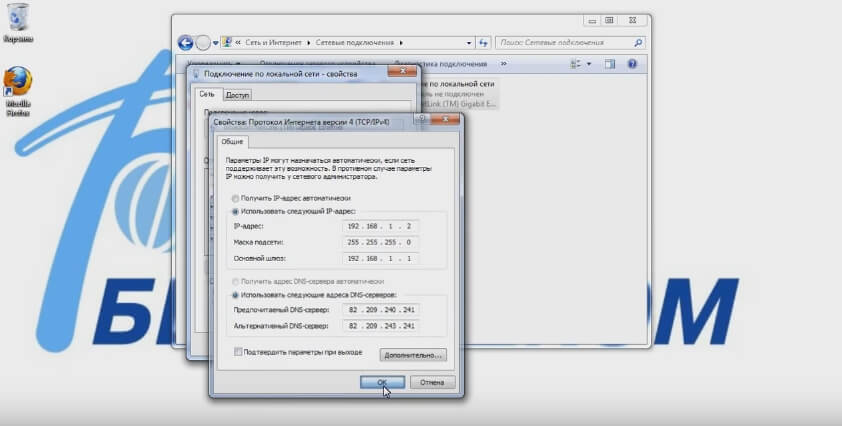
Task: Open the address bar history dropdown
Action: (469, 42)
